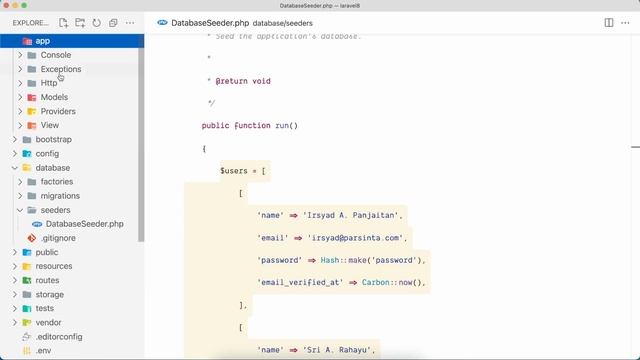Screen dimensions: 640x360
Task: Expand the public folder chevron
Action: click(x=15, y=252)
